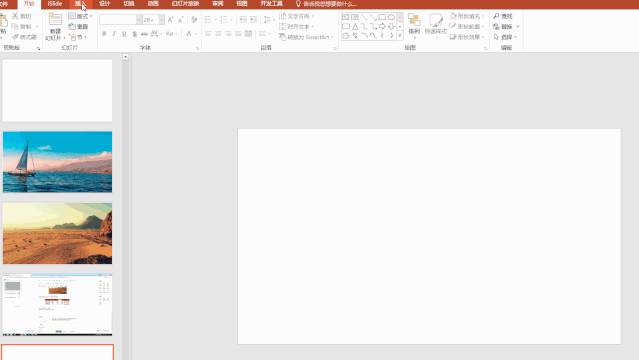639x360 pixels.
Task: Open the font size dropdown arrow
Action: point(162,20)
